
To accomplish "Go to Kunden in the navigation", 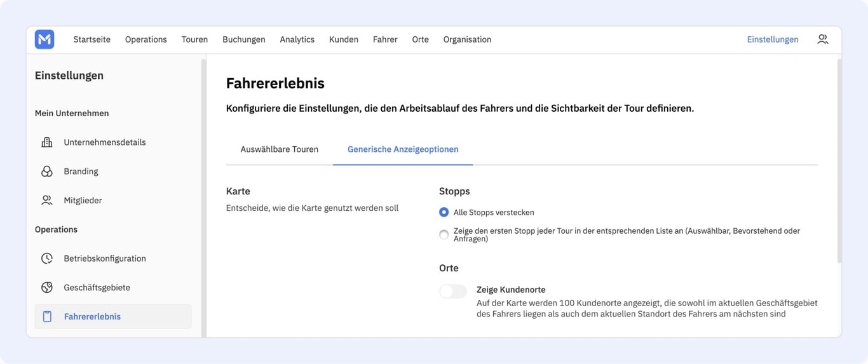I will (x=344, y=39).
